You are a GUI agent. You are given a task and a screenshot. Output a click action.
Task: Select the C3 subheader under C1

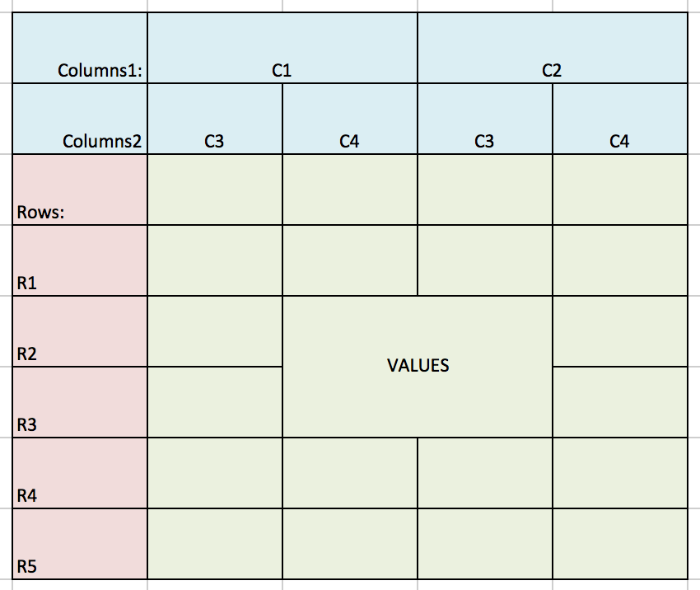(214, 119)
